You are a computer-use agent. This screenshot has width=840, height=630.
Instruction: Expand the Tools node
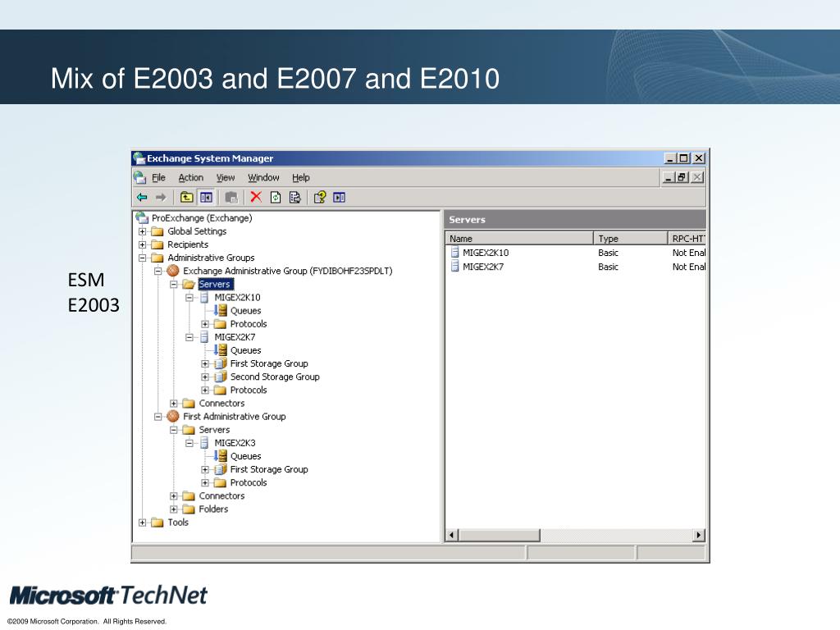click(x=142, y=523)
